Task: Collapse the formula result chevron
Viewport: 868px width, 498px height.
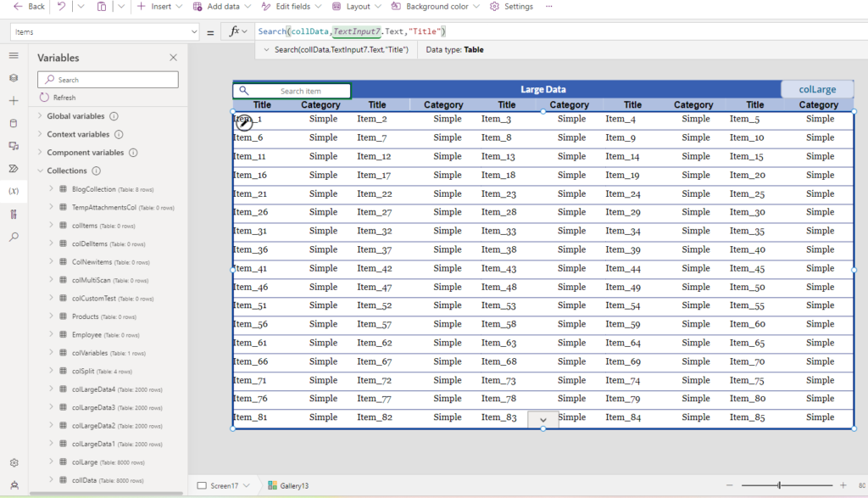Action: pyautogui.click(x=266, y=50)
